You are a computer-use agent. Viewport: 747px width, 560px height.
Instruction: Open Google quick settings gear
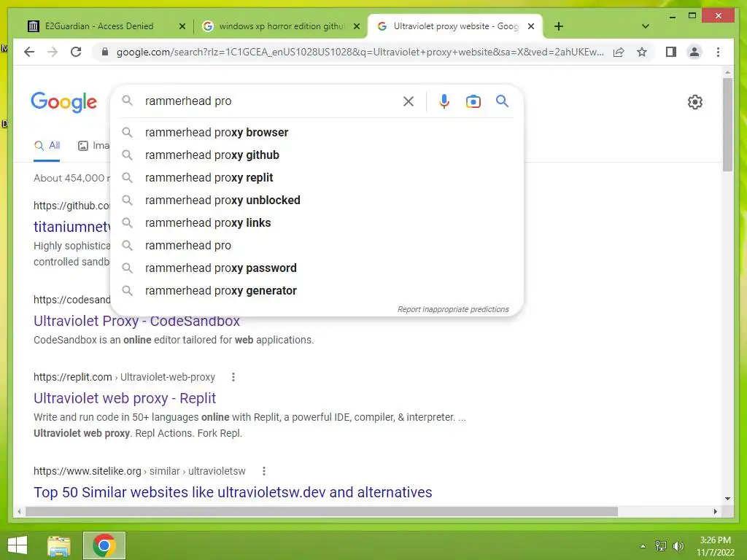click(695, 102)
